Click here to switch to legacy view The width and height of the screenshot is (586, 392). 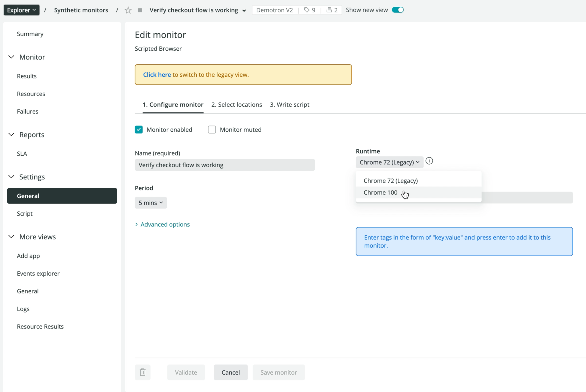pyautogui.click(x=157, y=74)
